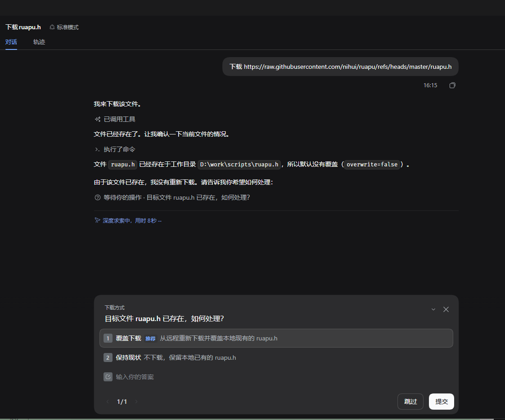Click the 下载方式 heading label
The height and width of the screenshot is (420, 505).
[115, 308]
